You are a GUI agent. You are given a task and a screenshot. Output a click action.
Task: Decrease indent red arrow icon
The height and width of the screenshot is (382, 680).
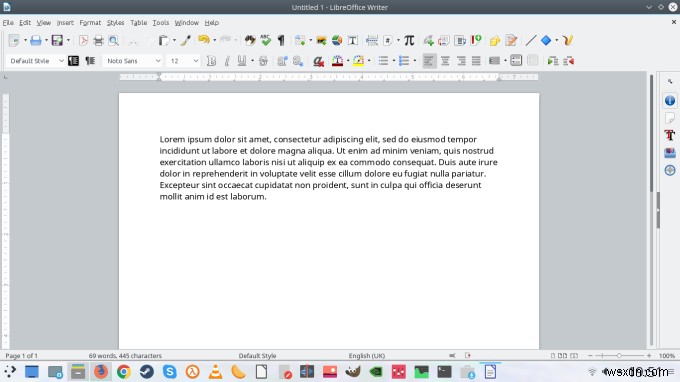[x=569, y=61]
